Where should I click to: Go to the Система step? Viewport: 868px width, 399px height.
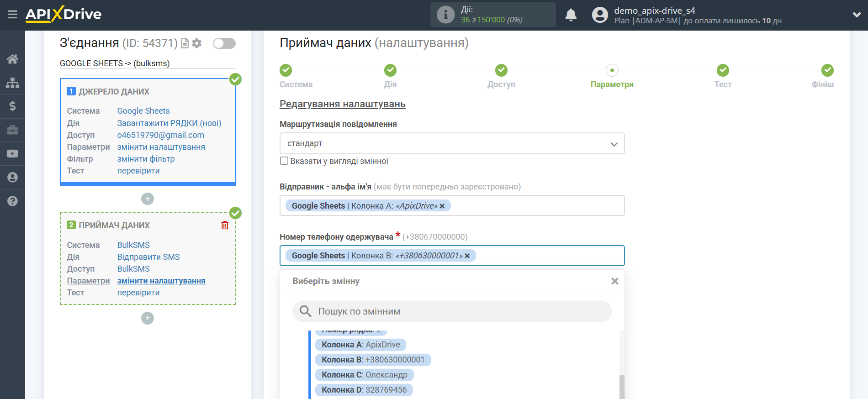point(286,70)
